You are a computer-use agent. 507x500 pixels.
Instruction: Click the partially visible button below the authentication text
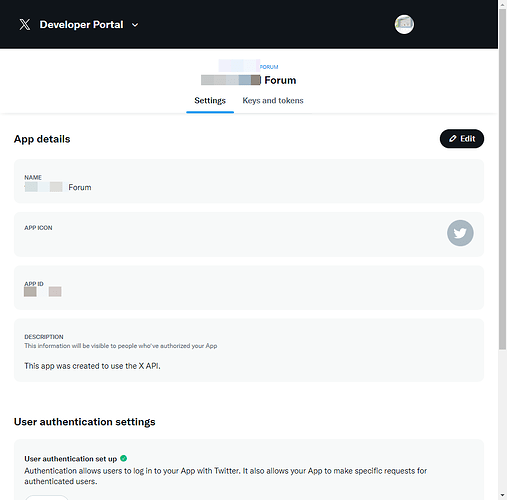(x=47, y=497)
